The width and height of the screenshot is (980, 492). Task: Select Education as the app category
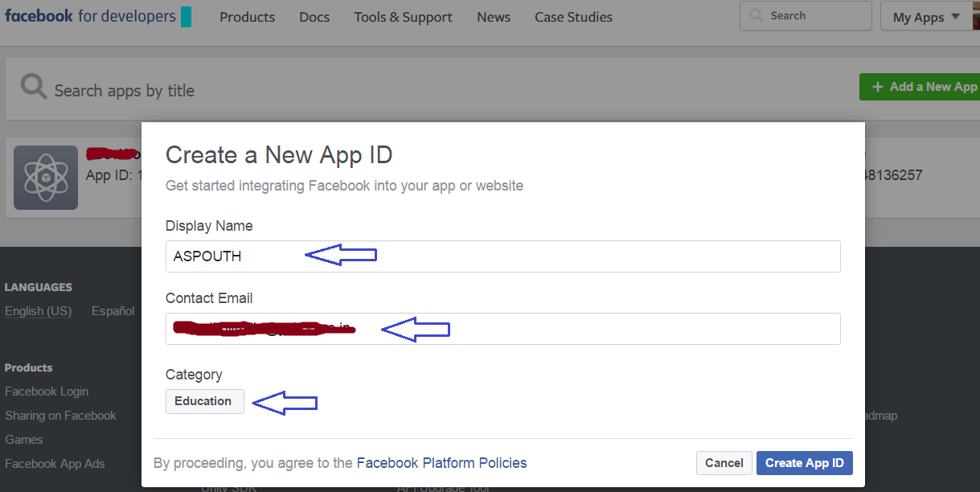(204, 401)
